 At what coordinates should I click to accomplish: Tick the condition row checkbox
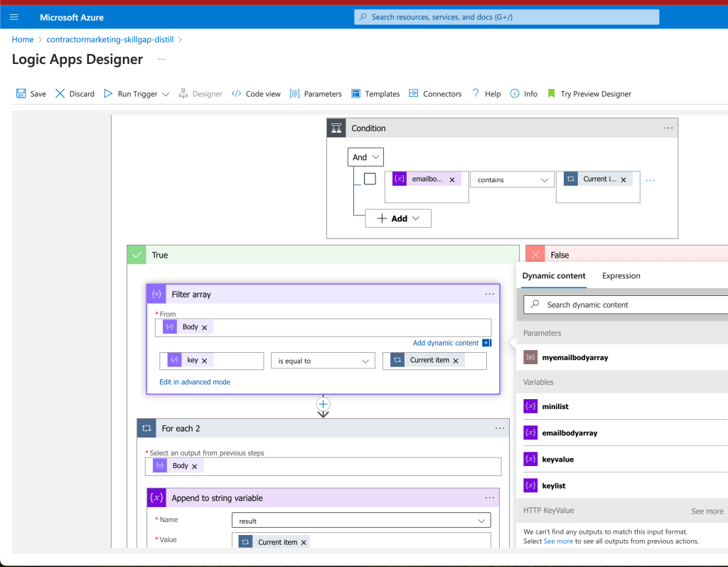(370, 179)
